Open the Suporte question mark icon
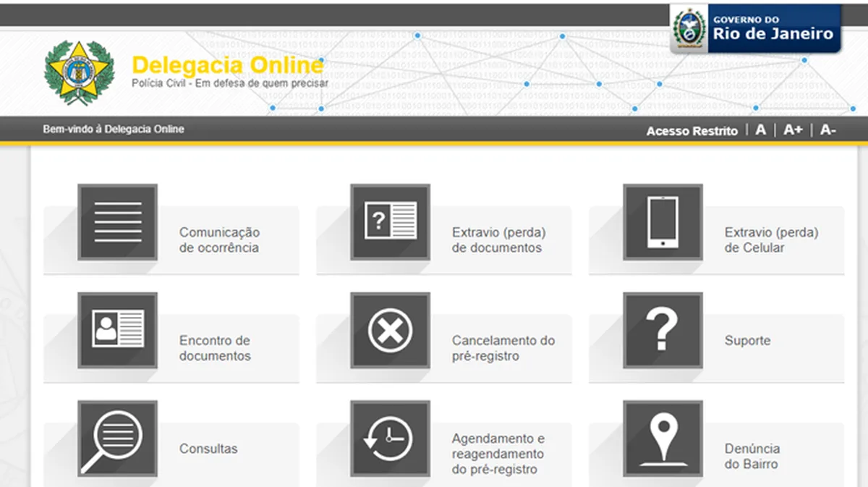 point(663,331)
